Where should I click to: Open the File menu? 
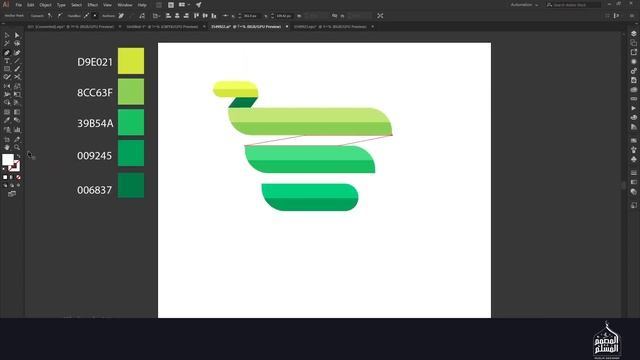[x=18, y=5]
